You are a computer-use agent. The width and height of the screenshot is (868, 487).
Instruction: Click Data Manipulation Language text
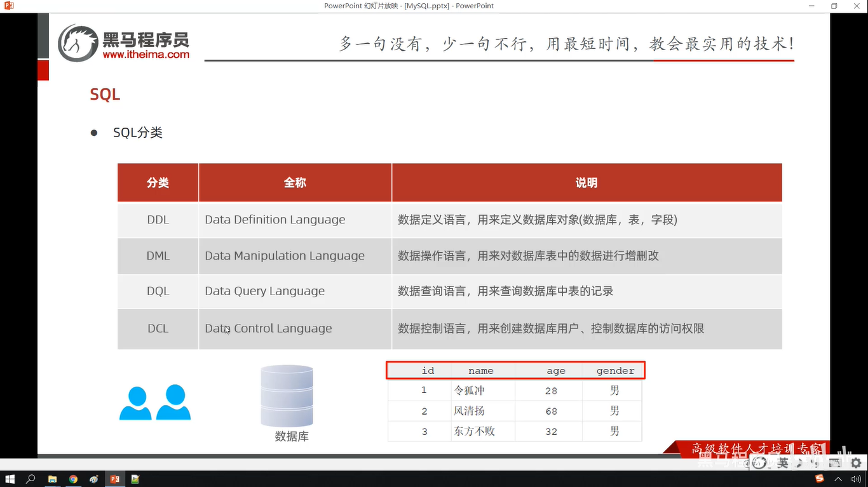tap(285, 256)
